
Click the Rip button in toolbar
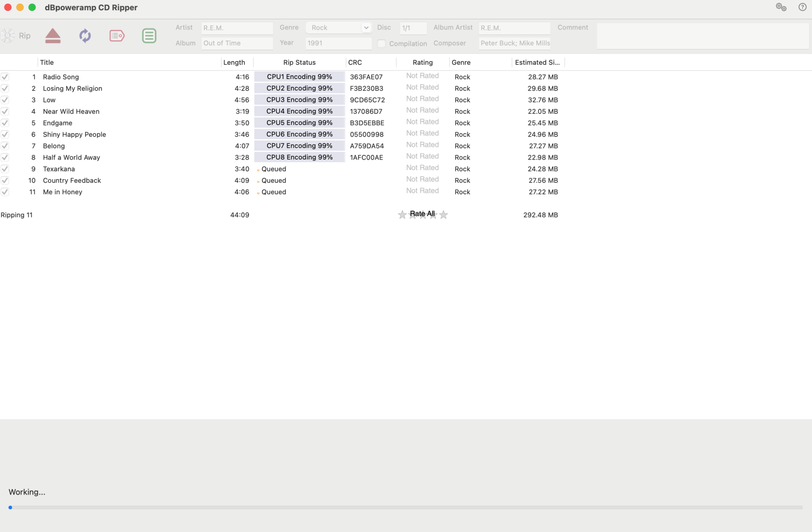coord(16,35)
